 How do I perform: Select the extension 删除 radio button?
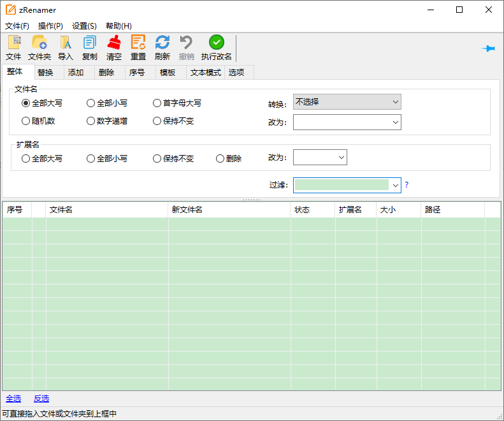click(220, 158)
